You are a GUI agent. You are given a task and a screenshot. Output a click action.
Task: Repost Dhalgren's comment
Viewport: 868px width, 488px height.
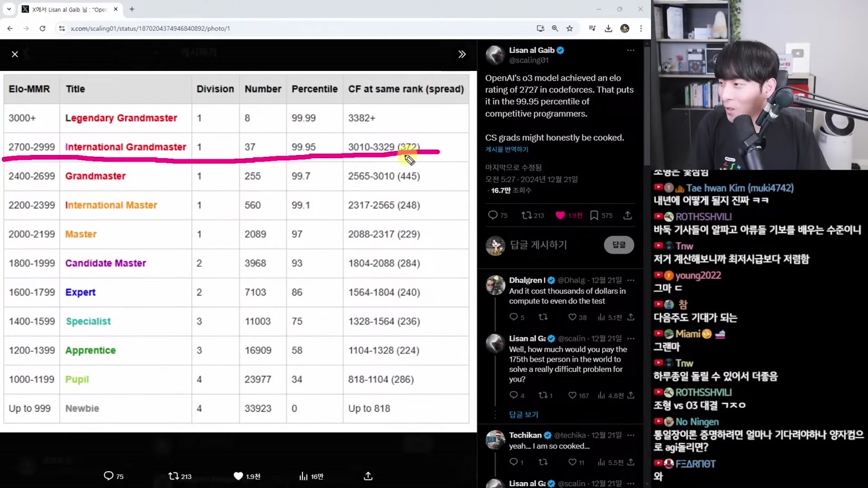[543, 317]
